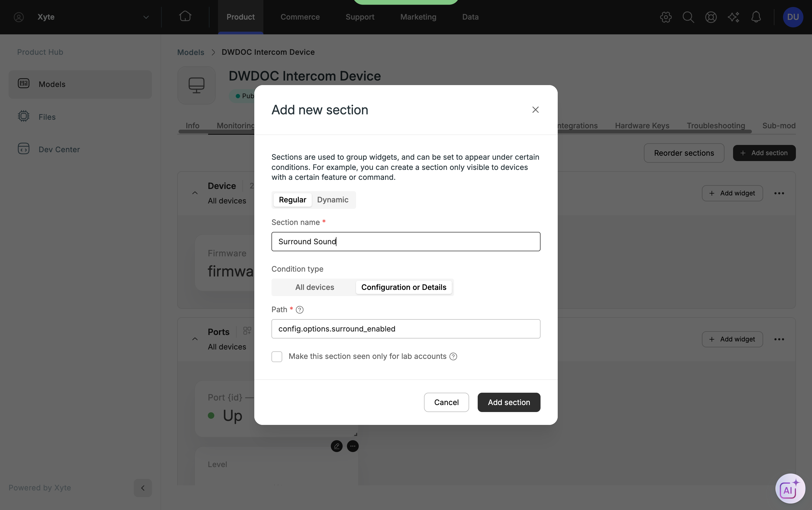
Task: Select Configuration or Details condition type
Action: click(404, 287)
